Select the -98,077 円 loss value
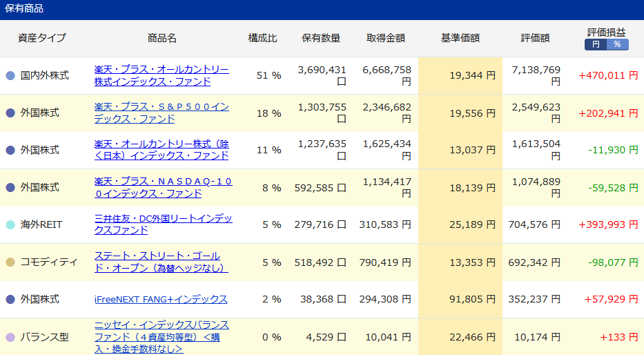This screenshot has height=355, width=644. coord(613,262)
